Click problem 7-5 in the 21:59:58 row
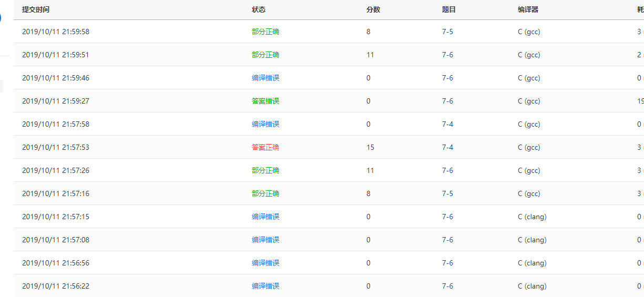This screenshot has width=644, height=297. pyautogui.click(x=447, y=32)
